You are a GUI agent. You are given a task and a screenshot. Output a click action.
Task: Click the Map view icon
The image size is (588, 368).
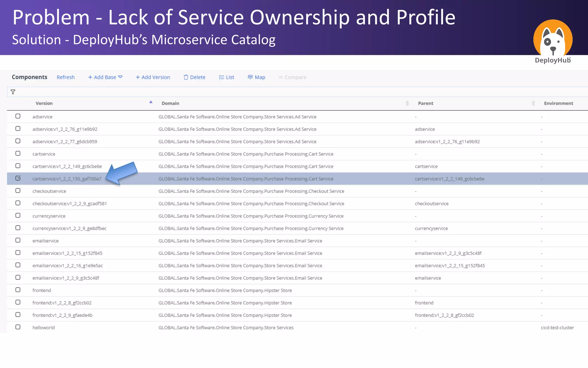[250, 77]
